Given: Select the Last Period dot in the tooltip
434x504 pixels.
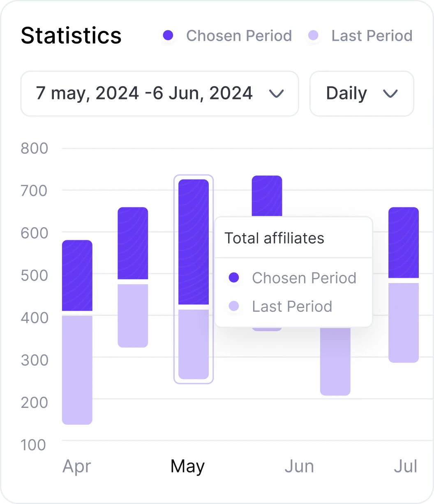Looking at the screenshot, I should tap(234, 306).
